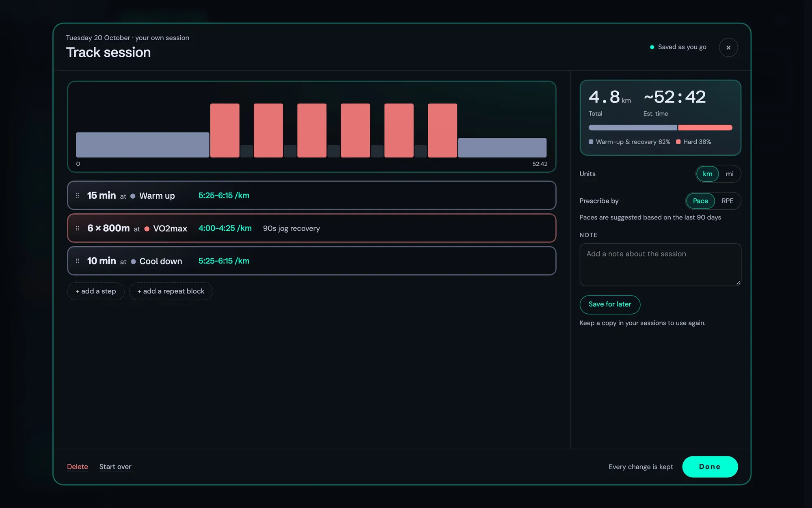812x508 pixels.
Task: Click the Cool down pace 5:25–6:15 /km
Action: coord(224,261)
